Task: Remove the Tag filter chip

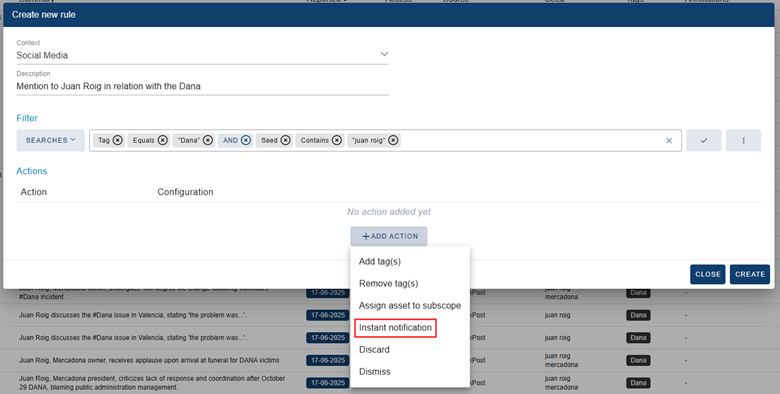Action: click(x=117, y=140)
